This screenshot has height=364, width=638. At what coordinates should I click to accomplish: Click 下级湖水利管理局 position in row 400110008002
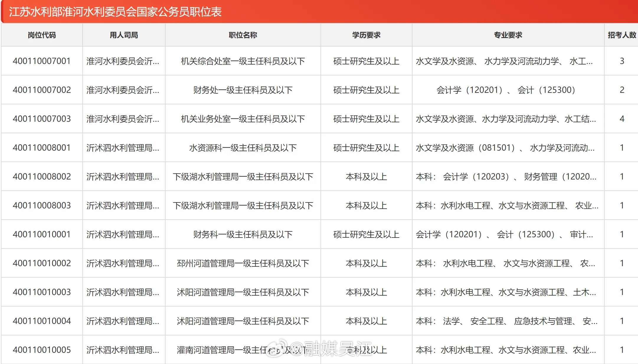click(243, 177)
